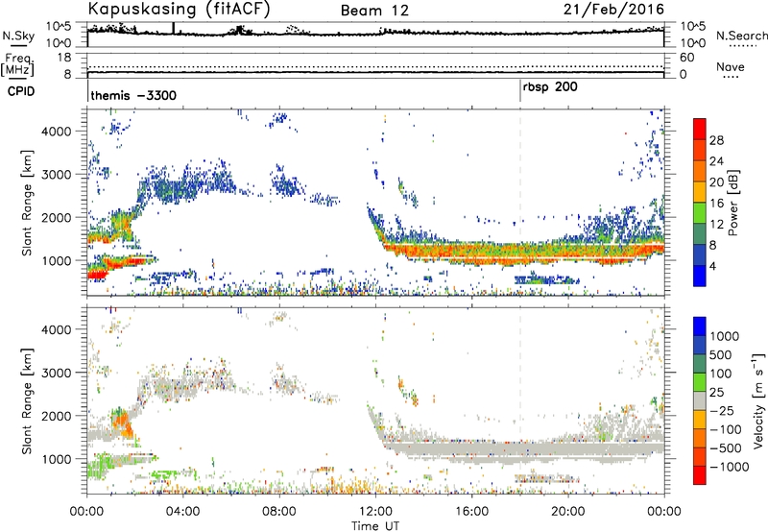
Task: Click the '3000' tick on power panel axis
Action: (x=57, y=175)
